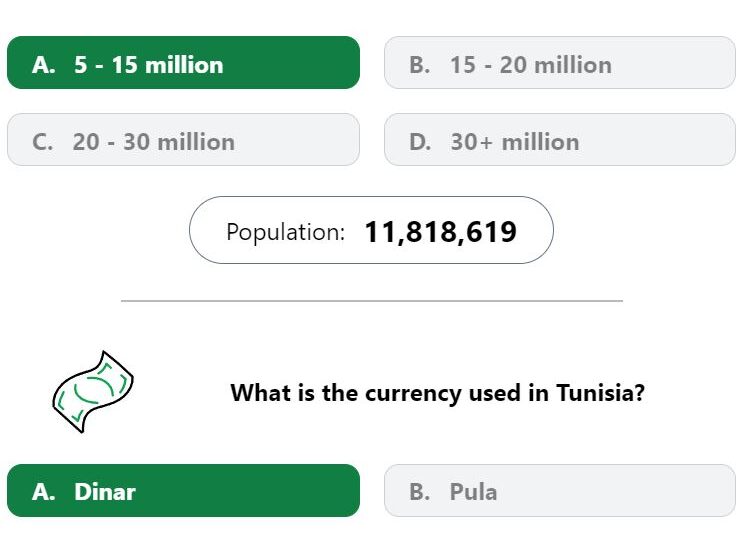Click the word 'Tunisia?' in the question

click(600, 393)
